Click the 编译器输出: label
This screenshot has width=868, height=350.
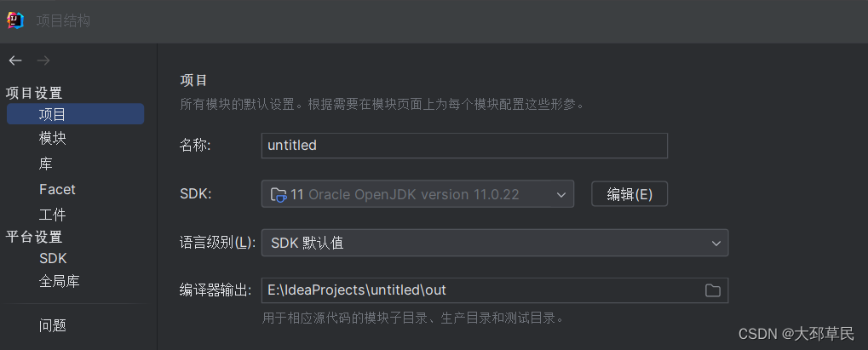pyautogui.click(x=216, y=290)
